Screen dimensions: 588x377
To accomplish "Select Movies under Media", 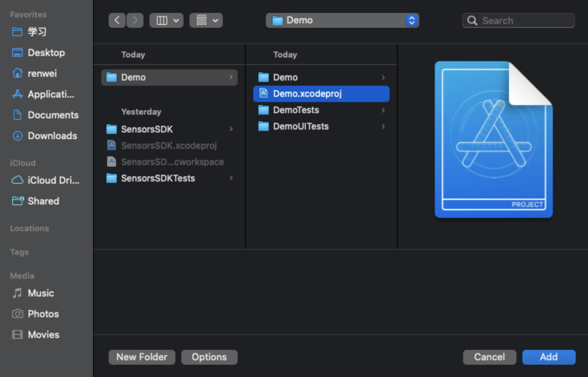I will click(43, 335).
